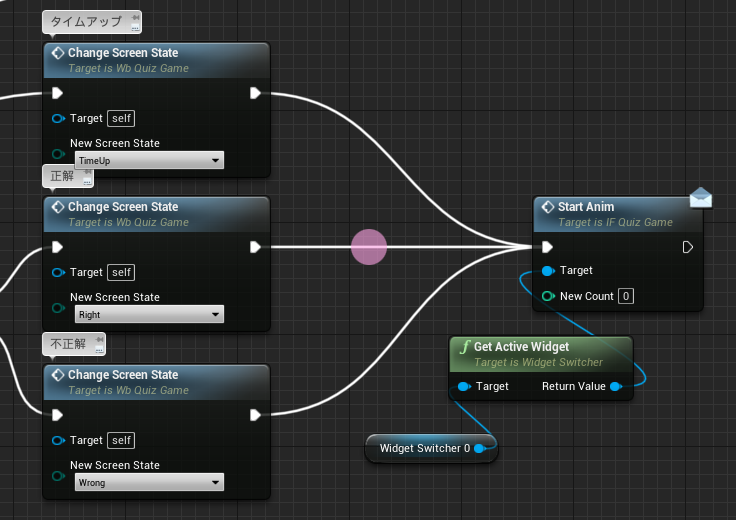The height and width of the screenshot is (520, 736).
Task: Click the New Count value field
Action: tap(626, 296)
